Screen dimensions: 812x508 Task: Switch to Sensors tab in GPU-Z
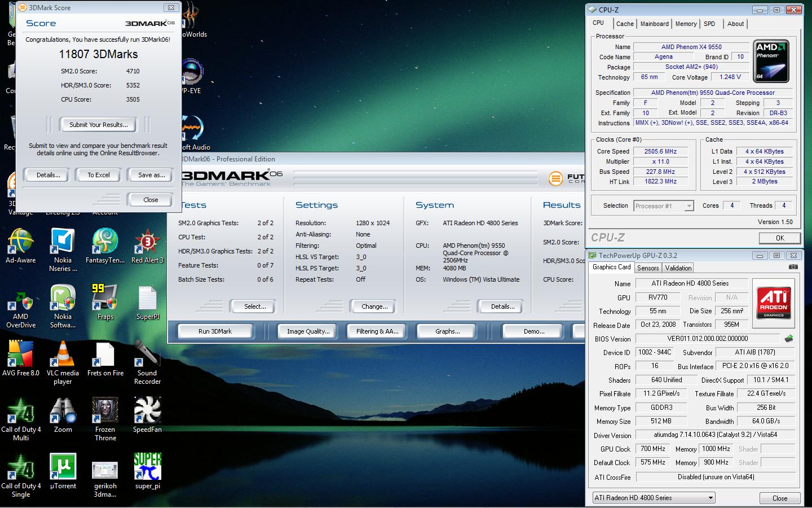coord(648,268)
